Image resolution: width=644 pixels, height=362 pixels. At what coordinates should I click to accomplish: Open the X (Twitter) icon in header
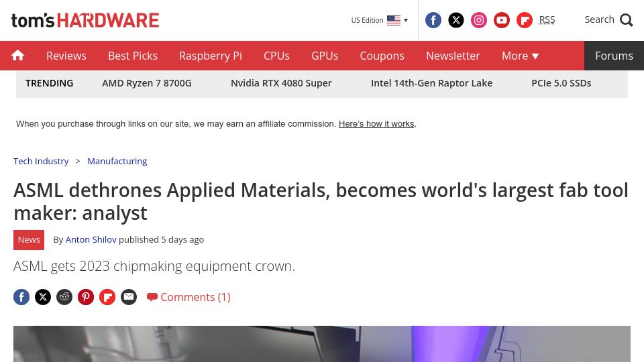click(456, 20)
